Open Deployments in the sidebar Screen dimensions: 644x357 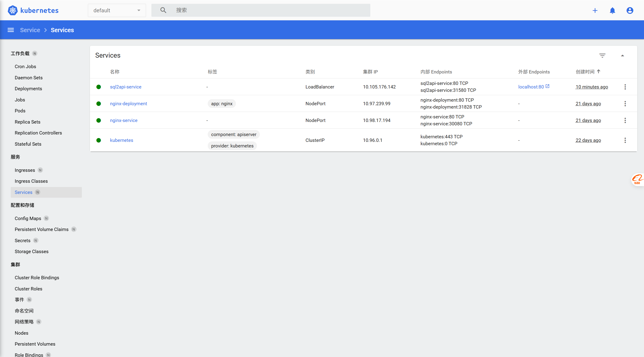click(28, 89)
